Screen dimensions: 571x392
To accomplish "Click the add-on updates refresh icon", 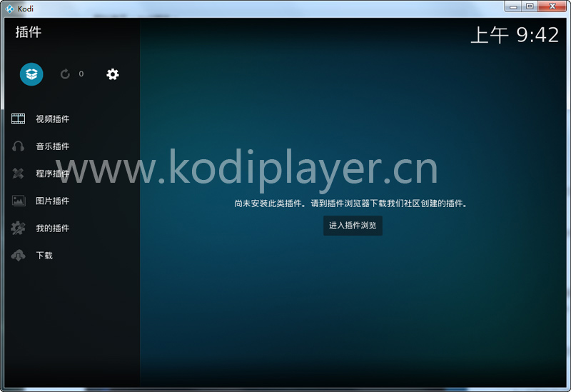I will point(65,74).
